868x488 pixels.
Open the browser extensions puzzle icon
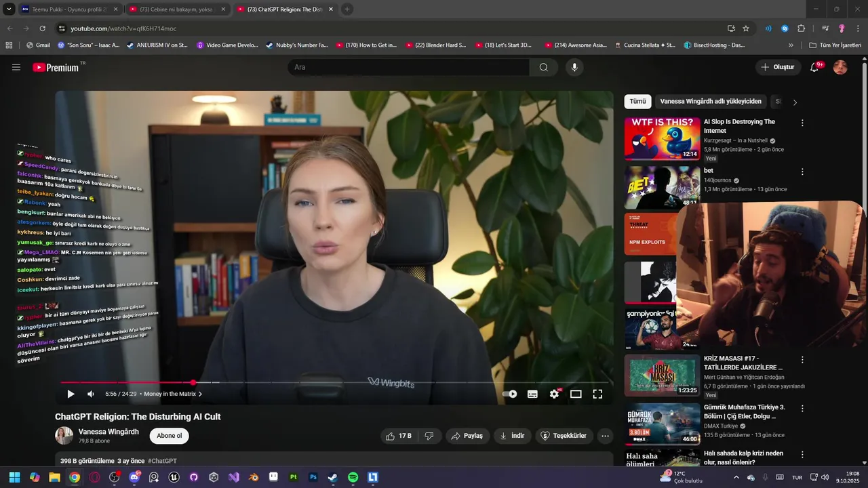(x=802, y=28)
